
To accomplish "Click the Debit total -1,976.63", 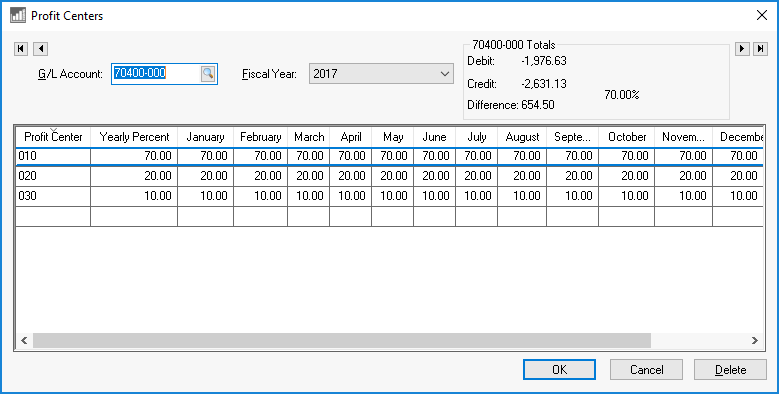I will point(544,61).
